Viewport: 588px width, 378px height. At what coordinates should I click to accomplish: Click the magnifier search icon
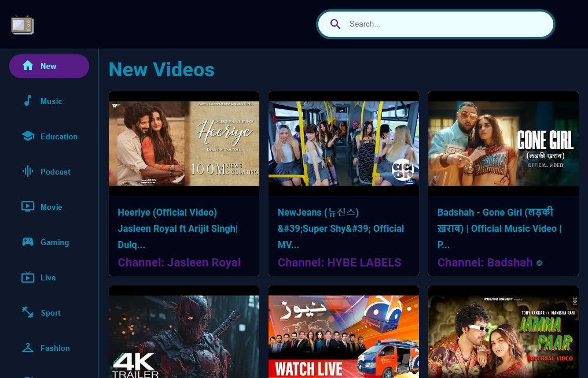335,24
